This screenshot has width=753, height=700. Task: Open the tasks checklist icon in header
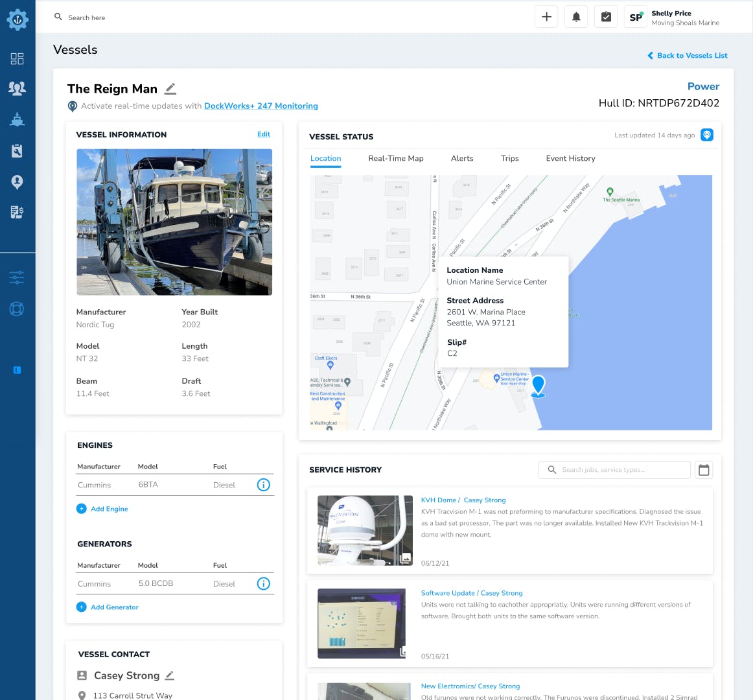tap(606, 17)
